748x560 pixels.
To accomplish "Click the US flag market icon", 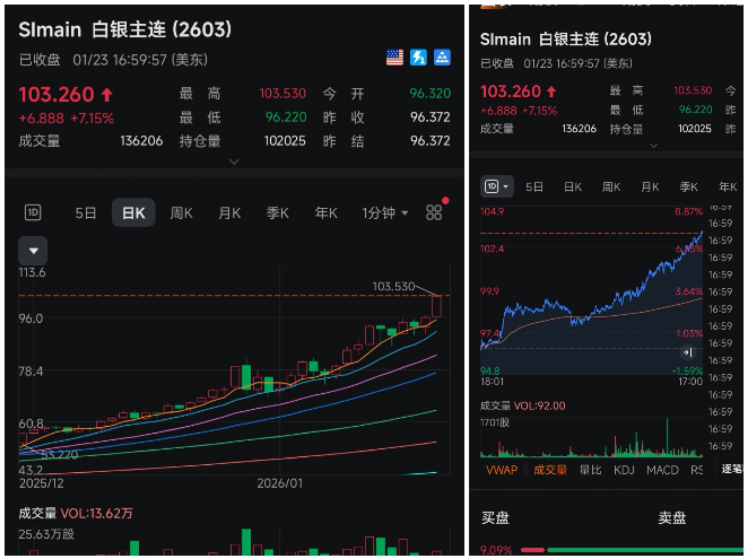I will coord(394,57).
